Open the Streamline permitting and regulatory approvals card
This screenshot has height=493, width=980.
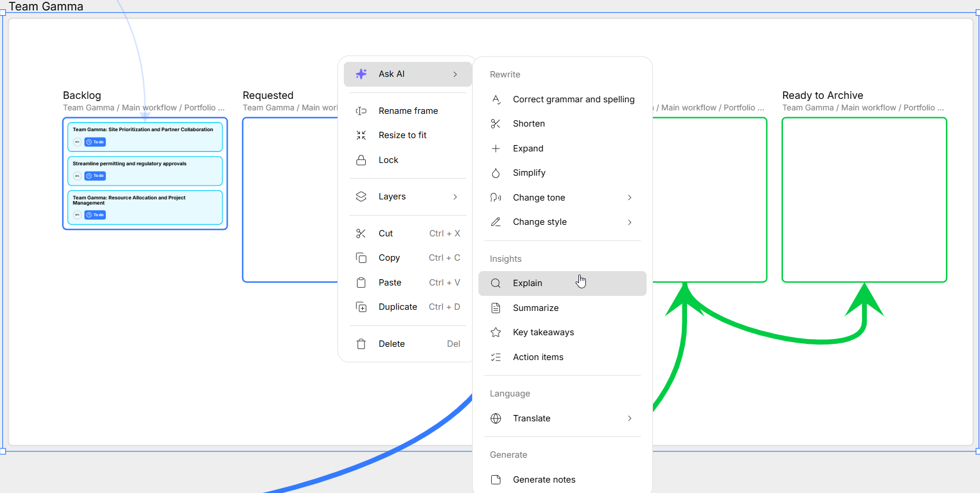(145, 170)
